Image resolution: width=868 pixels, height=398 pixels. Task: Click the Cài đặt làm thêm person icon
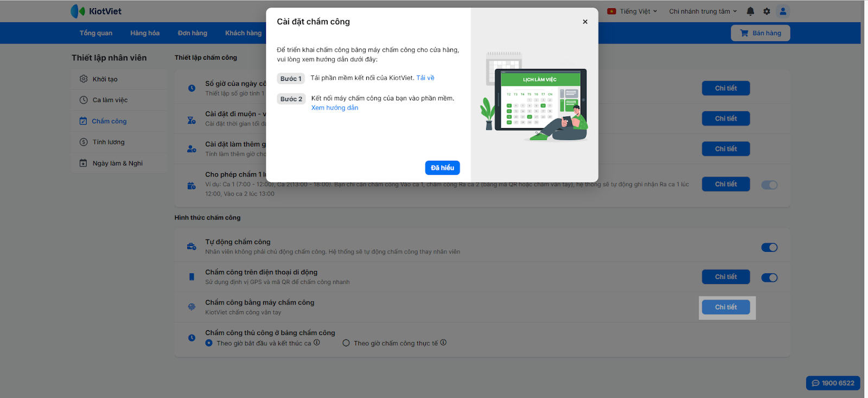click(x=192, y=149)
